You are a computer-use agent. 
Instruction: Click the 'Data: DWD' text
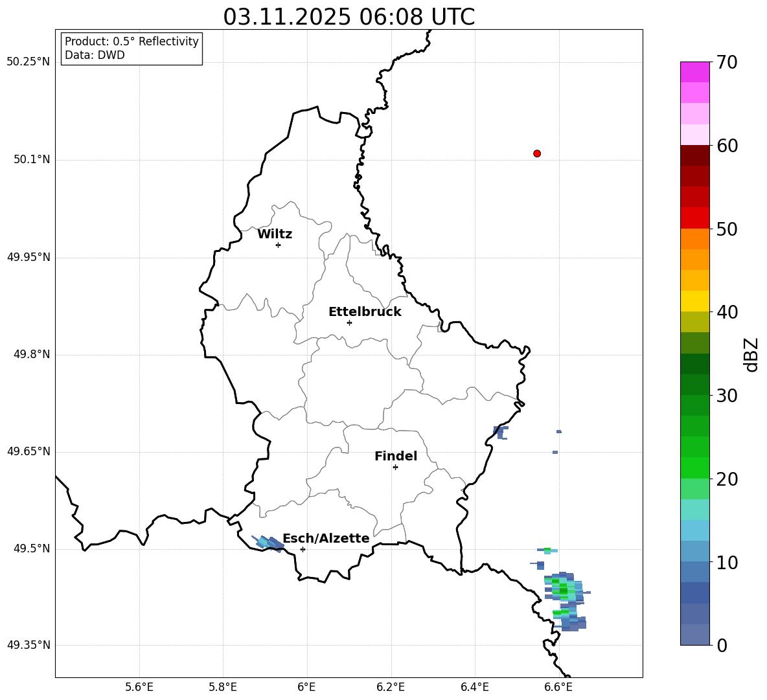95,55
